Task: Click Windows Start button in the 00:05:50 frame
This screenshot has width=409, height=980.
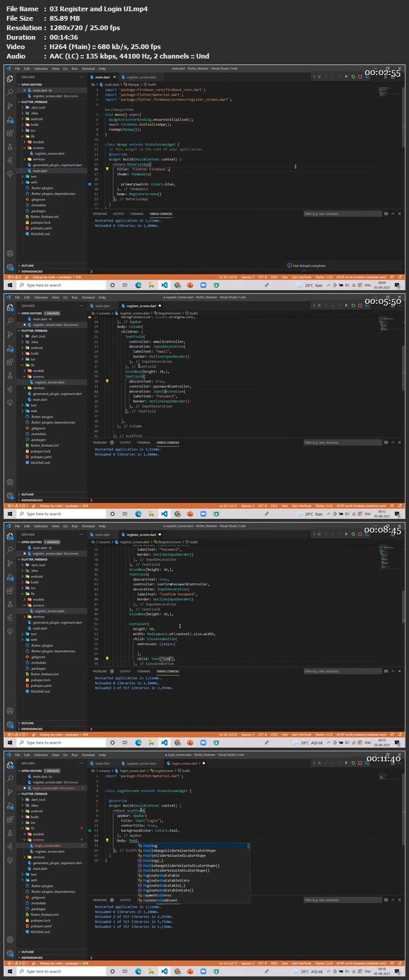Action: [x=9, y=514]
